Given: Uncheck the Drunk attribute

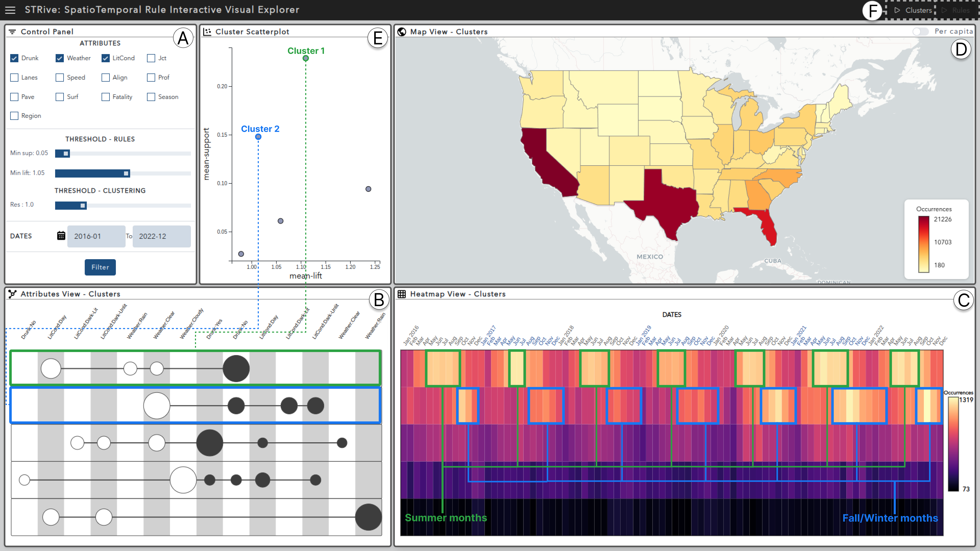Looking at the screenshot, I should point(14,58).
